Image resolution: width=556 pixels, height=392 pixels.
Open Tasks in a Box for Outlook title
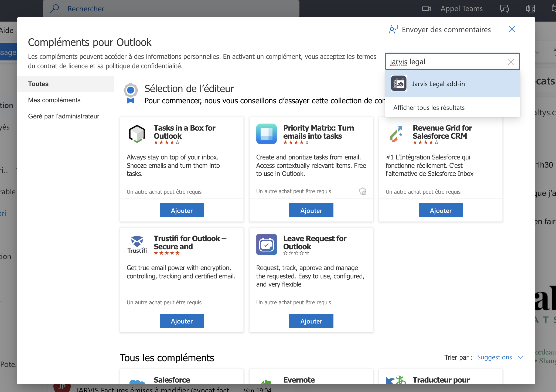185,132
